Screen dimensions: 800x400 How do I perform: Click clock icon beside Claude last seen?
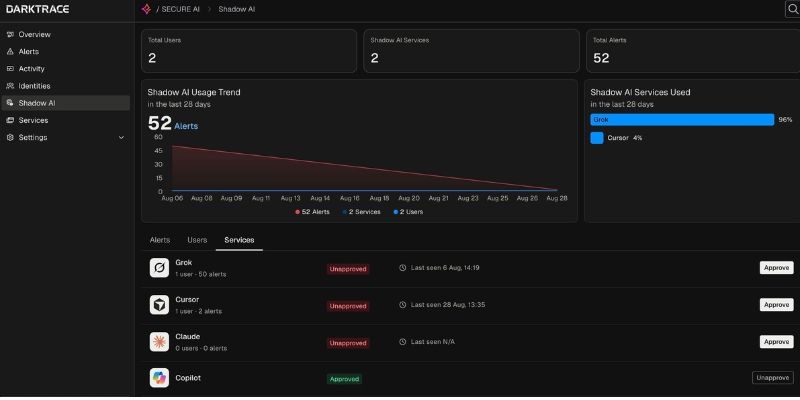click(x=403, y=342)
